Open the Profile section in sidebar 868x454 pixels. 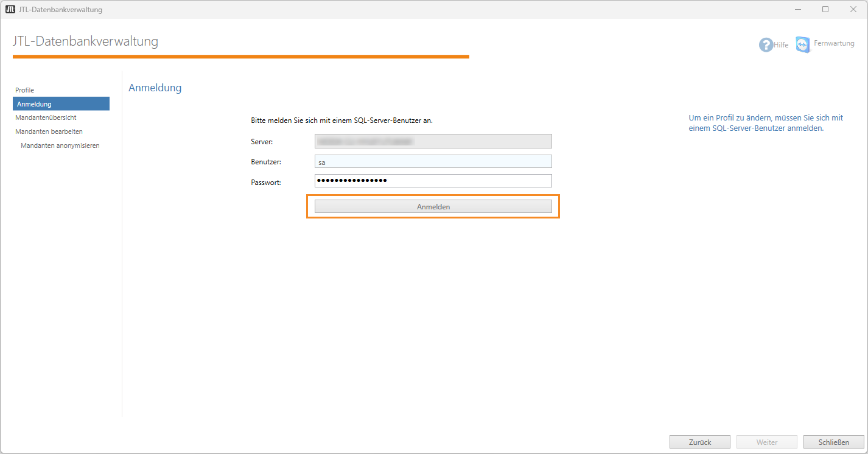pyautogui.click(x=25, y=90)
